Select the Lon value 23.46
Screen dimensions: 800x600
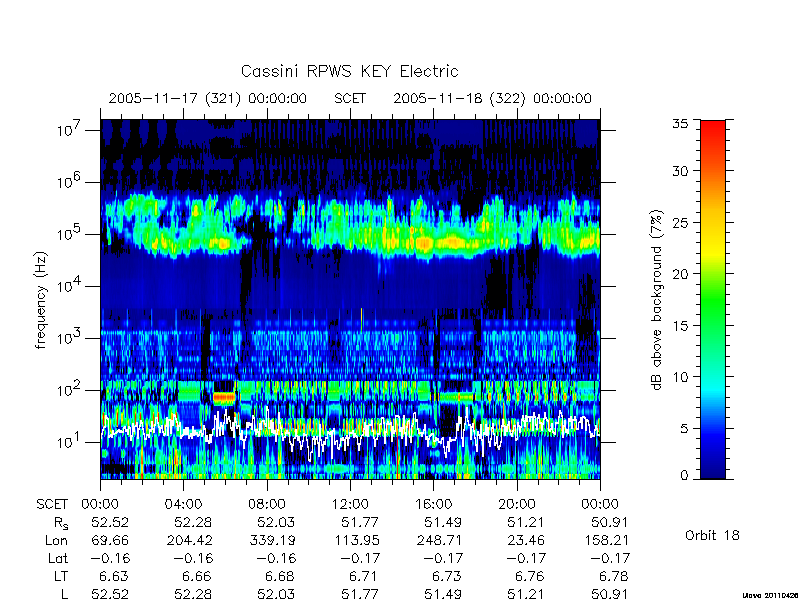[x=527, y=540]
